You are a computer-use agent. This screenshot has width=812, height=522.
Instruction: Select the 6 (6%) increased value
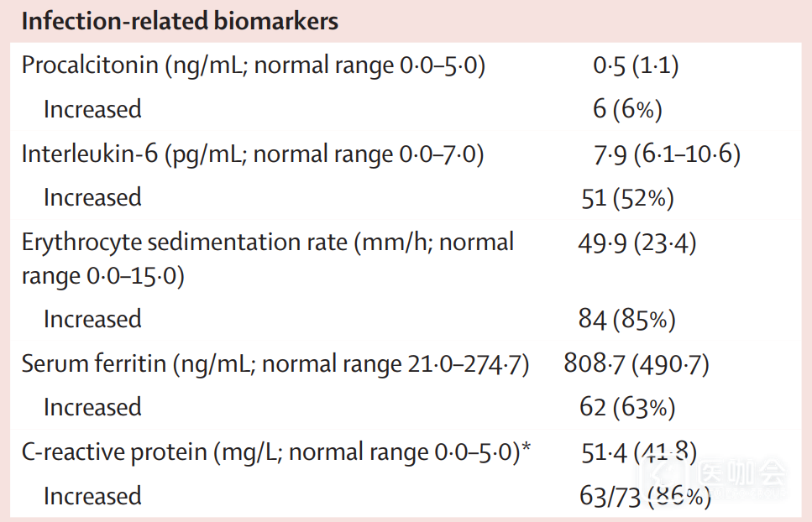click(627, 110)
